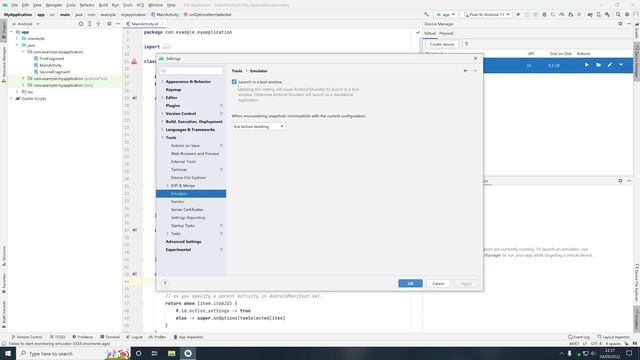
Task: Select Settings Repository setting
Action: 188,218
